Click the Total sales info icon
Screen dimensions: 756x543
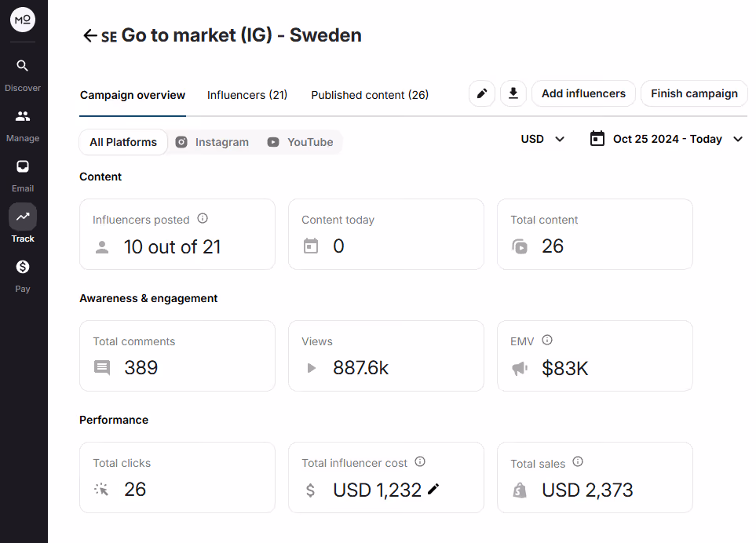click(x=578, y=462)
